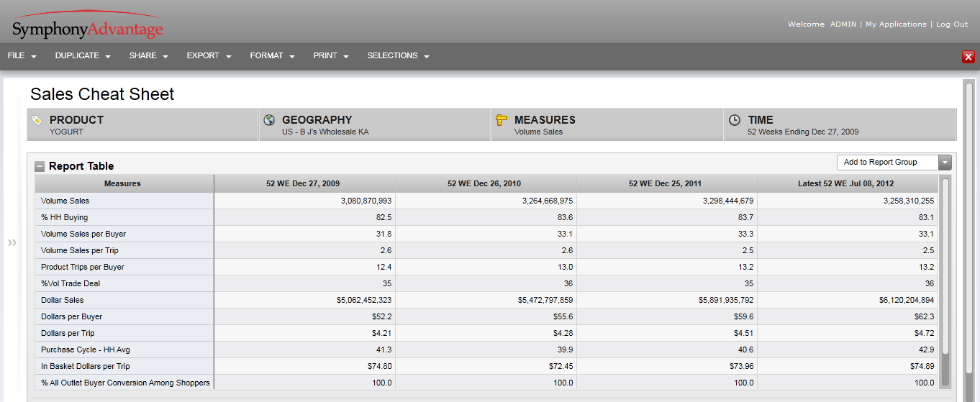Expand the DUPLICATE menu dropdown
The height and width of the screenshot is (402, 980).
coord(83,56)
